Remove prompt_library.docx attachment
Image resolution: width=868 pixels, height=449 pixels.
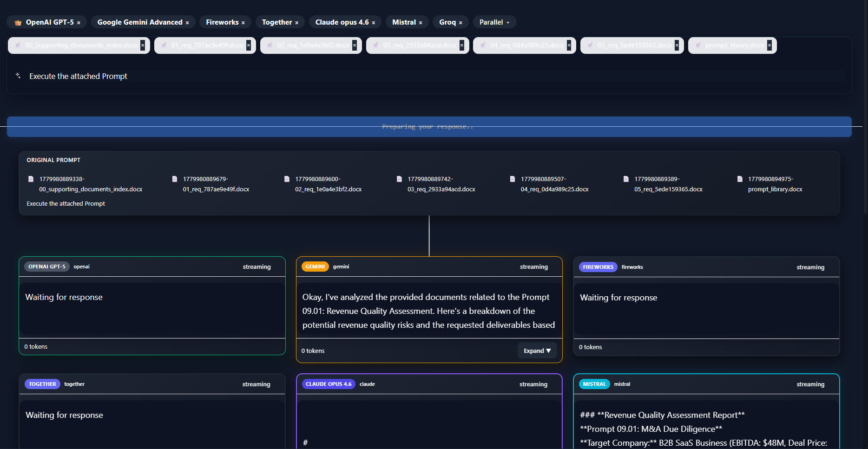pos(769,45)
